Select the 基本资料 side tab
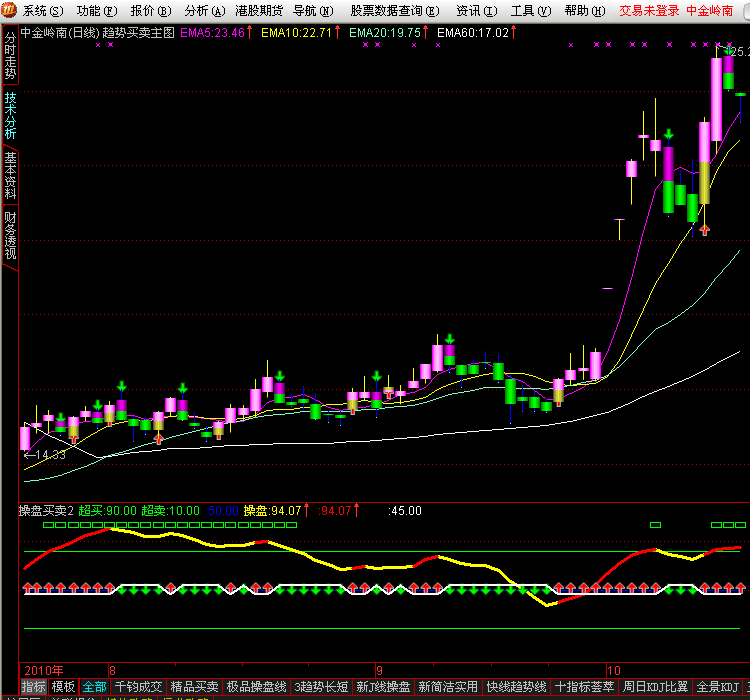Viewport: 750px width, 700px height. [10, 176]
